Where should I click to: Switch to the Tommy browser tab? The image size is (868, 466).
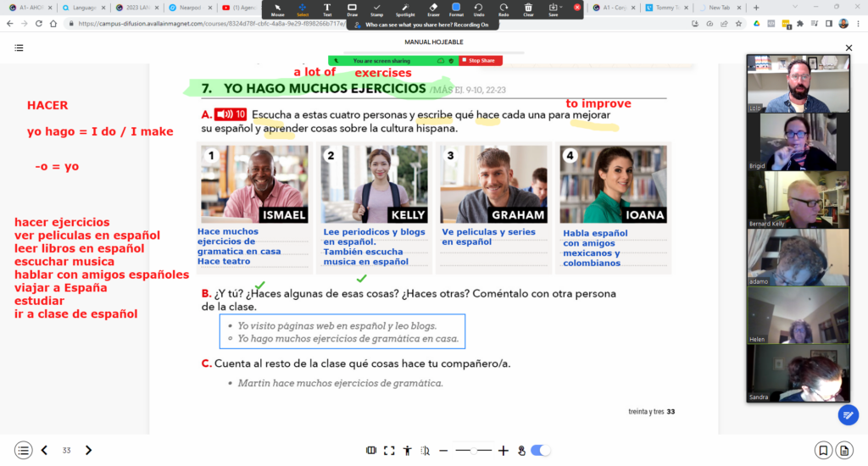pos(667,8)
